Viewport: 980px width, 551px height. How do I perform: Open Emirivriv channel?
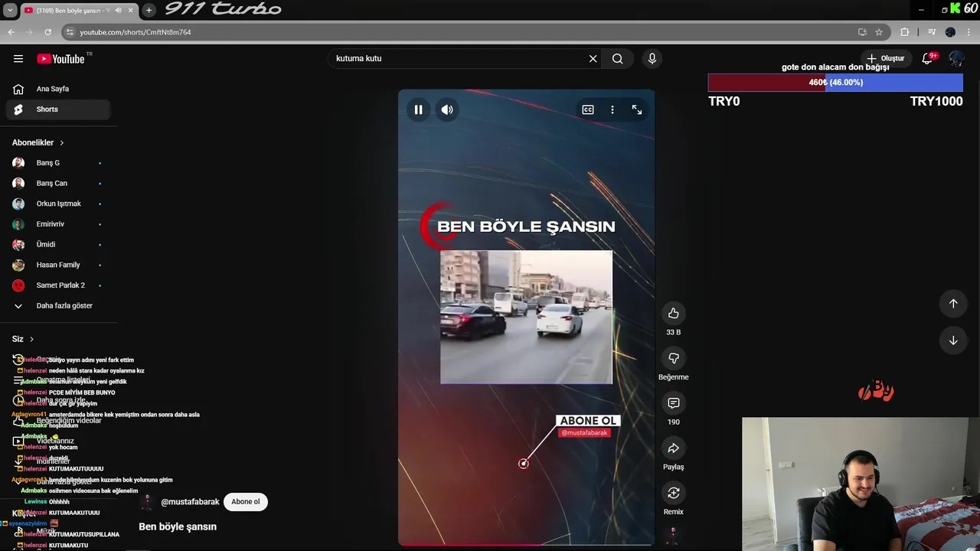click(x=58, y=224)
